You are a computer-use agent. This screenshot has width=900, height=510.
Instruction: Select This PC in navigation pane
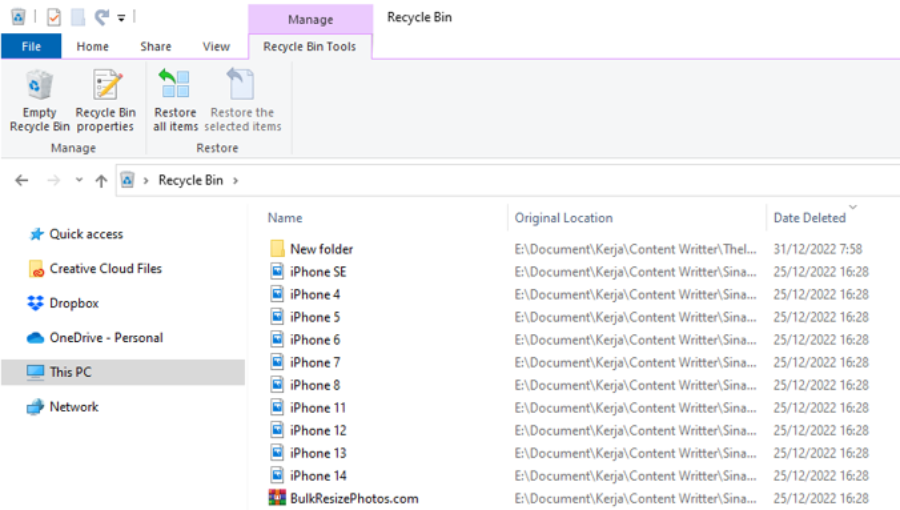pyautogui.click(x=123, y=372)
